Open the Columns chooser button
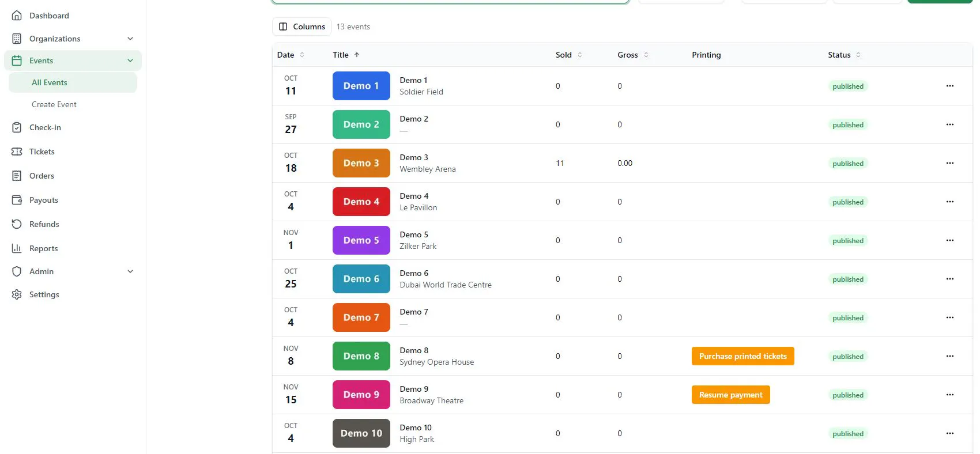Image resolution: width=980 pixels, height=454 pixels. tap(301, 27)
